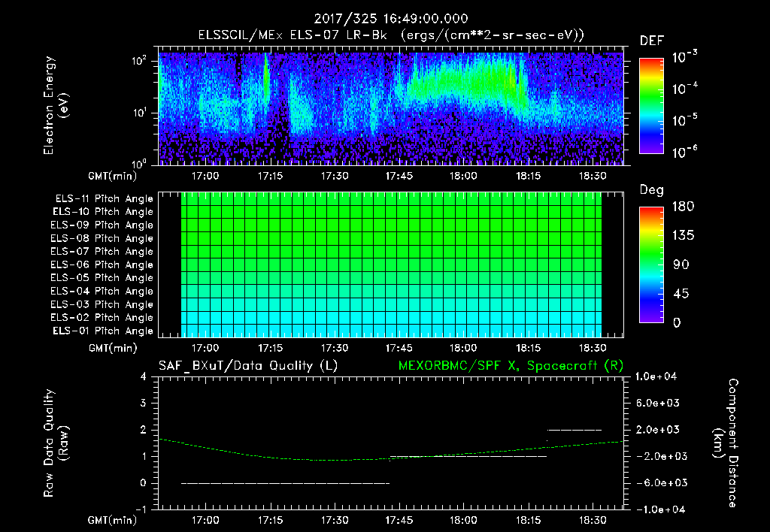Click the 10^-3 DEF scale value
Viewport: 770px width, 532px height.
click(x=684, y=57)
